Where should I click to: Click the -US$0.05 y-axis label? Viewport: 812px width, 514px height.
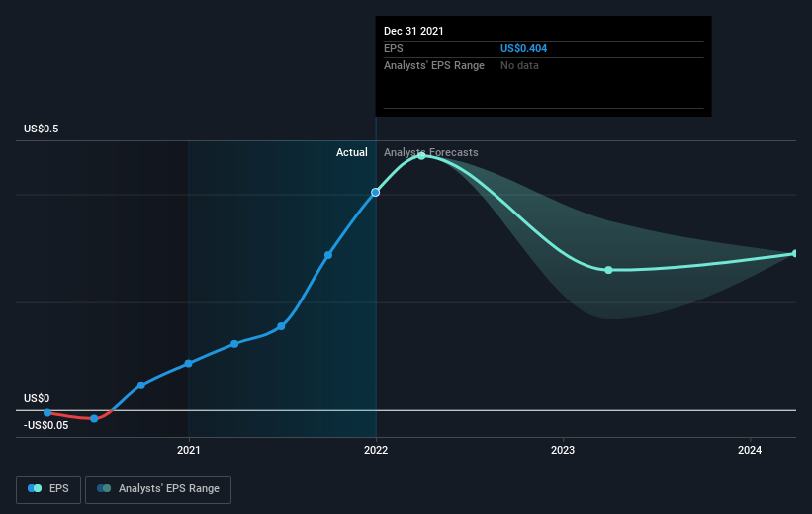tap(45, 425)
